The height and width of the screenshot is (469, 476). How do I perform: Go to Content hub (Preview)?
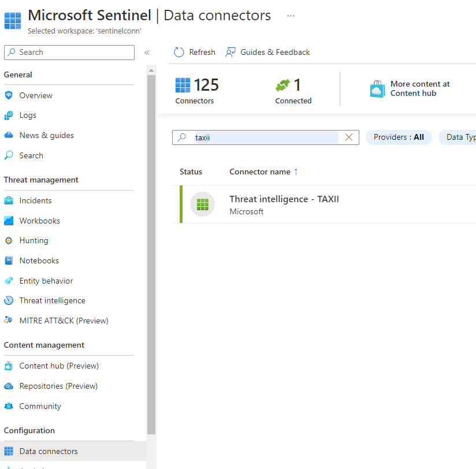click(59, 366)
